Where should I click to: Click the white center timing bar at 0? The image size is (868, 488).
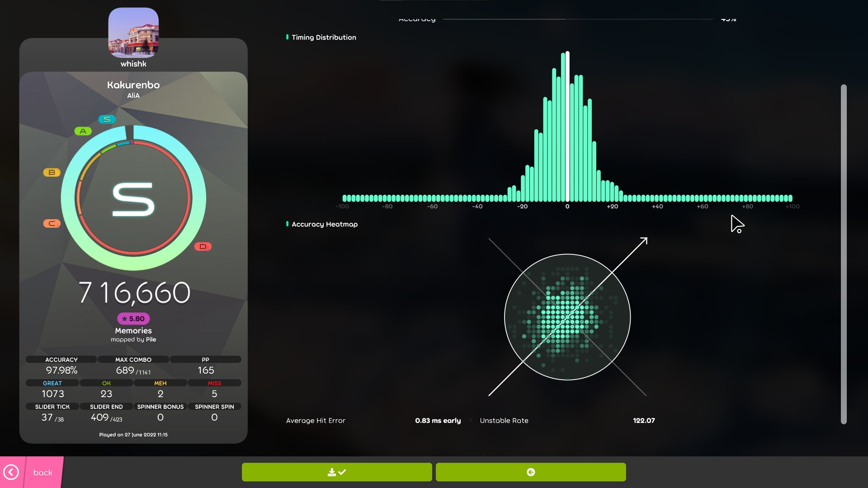click(x=567, y=127)
